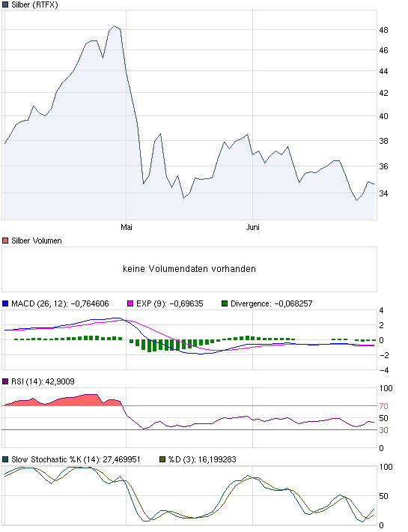This screenshot has height=532, width=408.
Task: Click the 'Silber Volumen' label
Action: pos(37,241)
